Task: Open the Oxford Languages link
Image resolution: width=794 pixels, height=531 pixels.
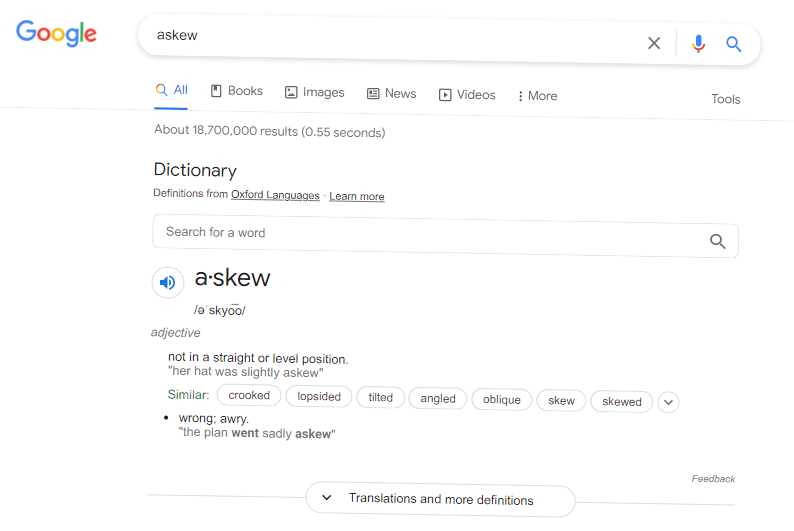Action: (275, 195)
